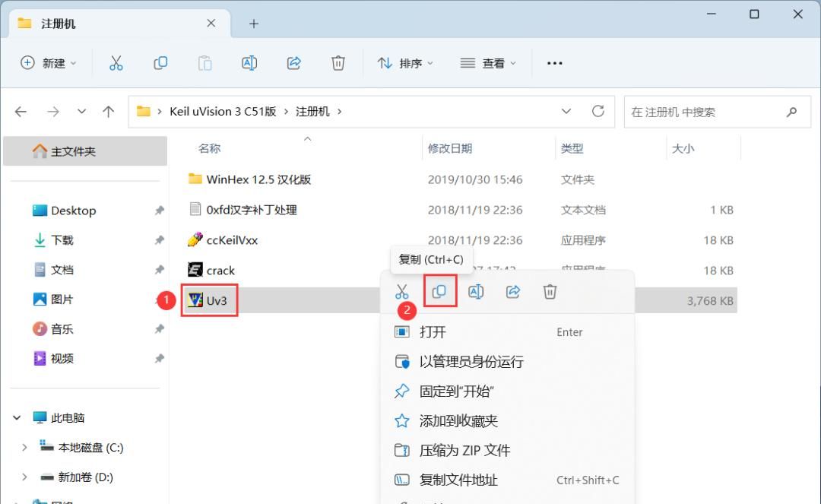Expand 此电脑 in the sidebar
821x504 pixels.
(17, 417)
